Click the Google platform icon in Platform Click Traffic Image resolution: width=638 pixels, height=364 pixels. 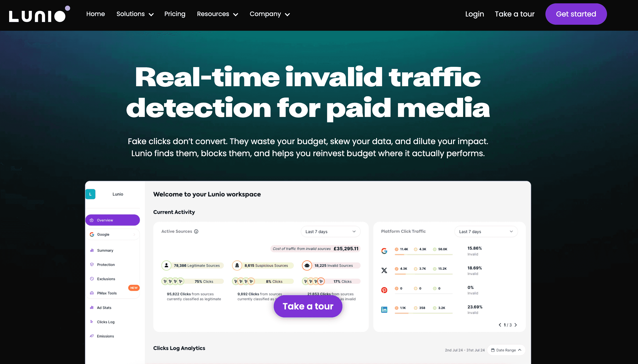(x=384, y=251)
